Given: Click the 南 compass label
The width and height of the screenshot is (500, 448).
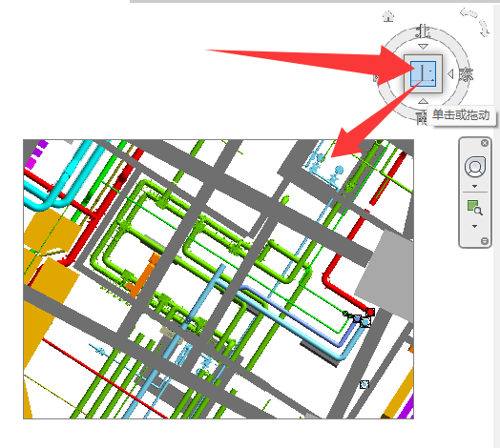Looking at the screenshot, I should pyautogui.click(x=422, y=117).
